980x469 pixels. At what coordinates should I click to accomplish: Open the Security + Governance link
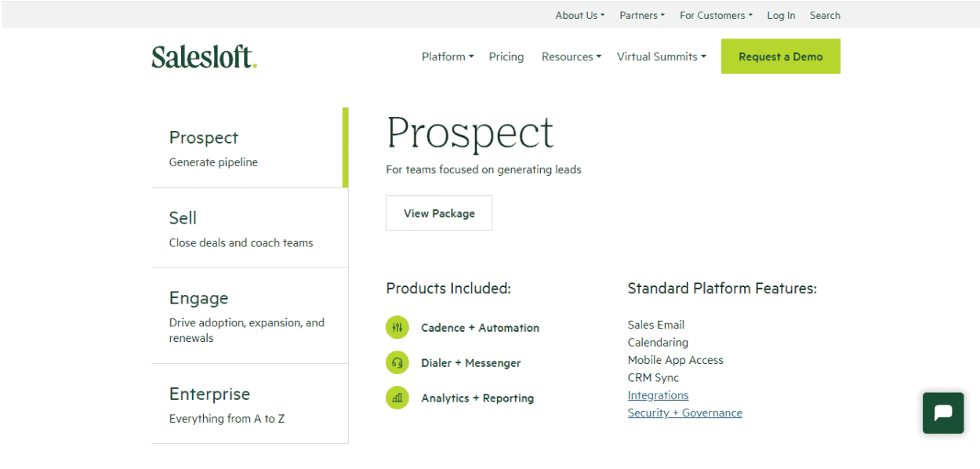684,413
